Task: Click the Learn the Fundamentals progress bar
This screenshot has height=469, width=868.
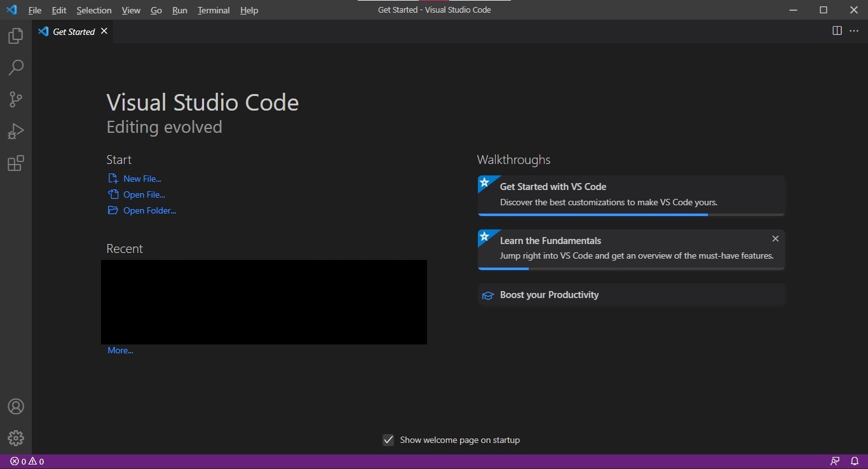Action: tap(632, 269)
